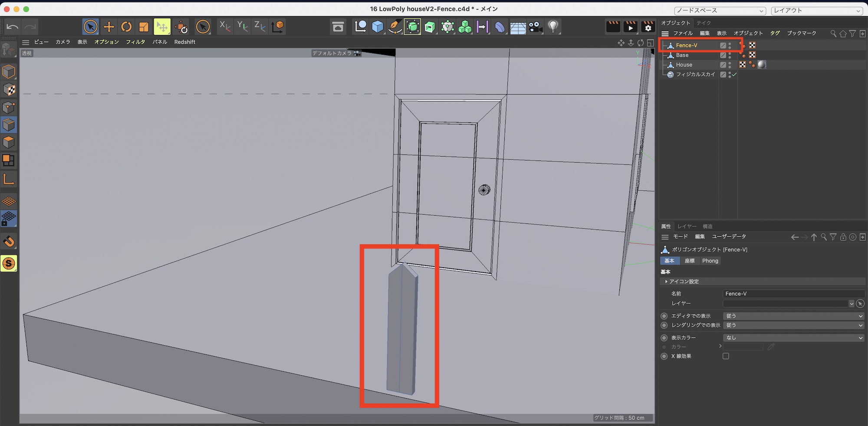
Task: Toggle X axis lock
Action: pos(224,27)
